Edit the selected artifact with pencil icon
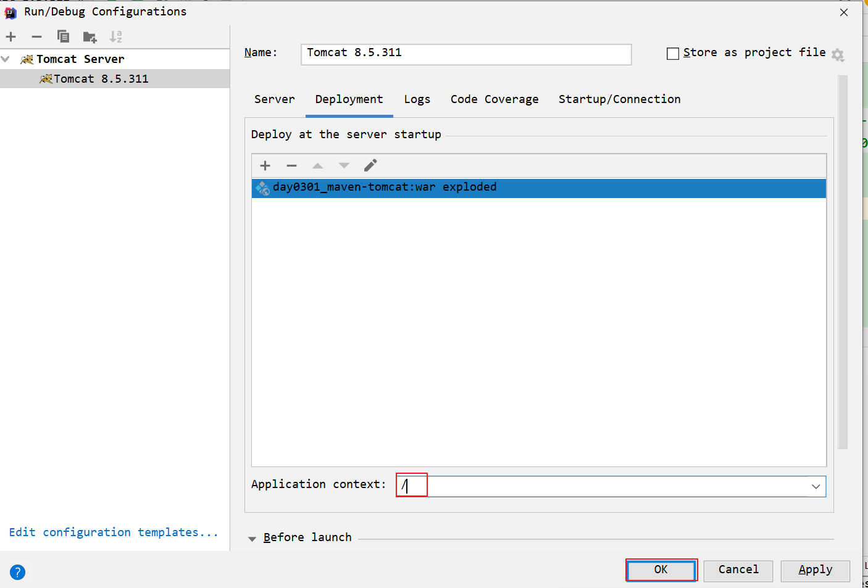The image size is (868, 588). click(370, 165)
